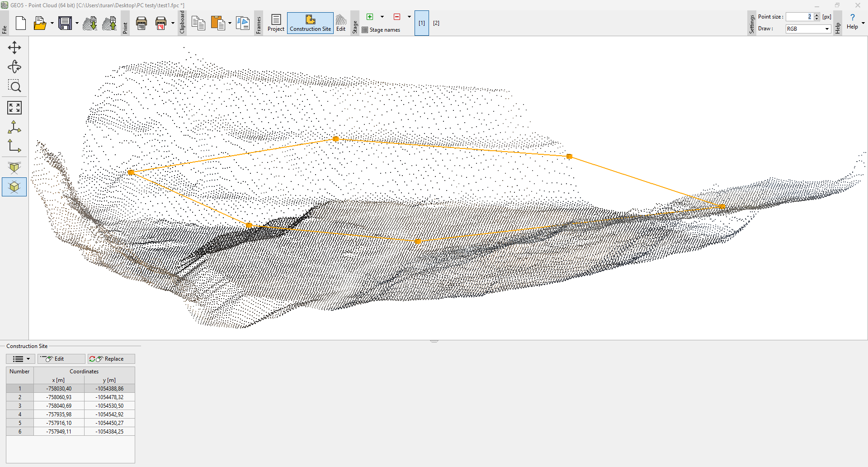Click the print icon
Image resolution: width=868 pixels, height=467 pixels.
142,23
